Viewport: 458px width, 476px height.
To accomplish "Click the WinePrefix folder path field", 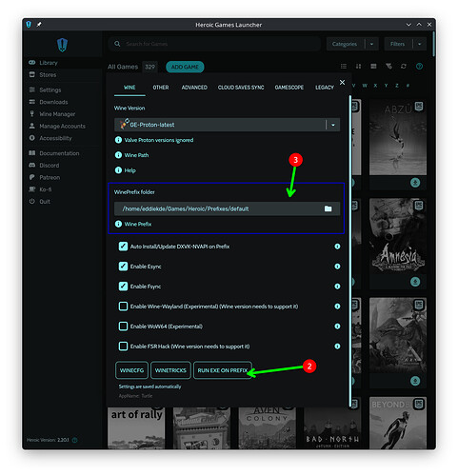I will (227, 208).
